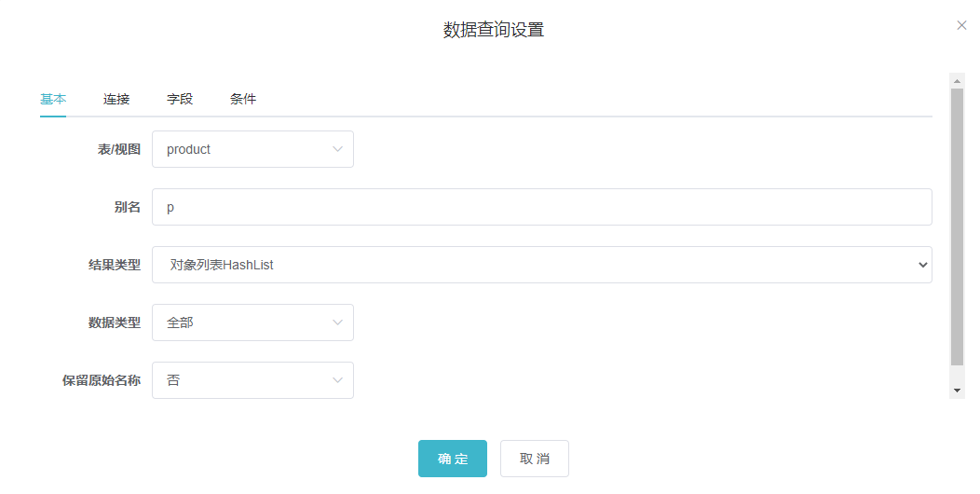
Task: Focus the 别名 input field
Action: tap(542, 207)
